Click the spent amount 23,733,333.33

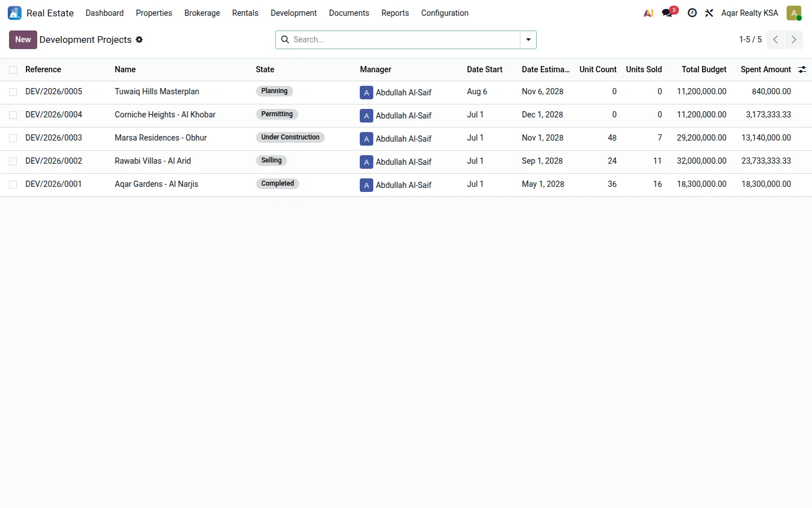pyautogui.click(x=766, y=161)
